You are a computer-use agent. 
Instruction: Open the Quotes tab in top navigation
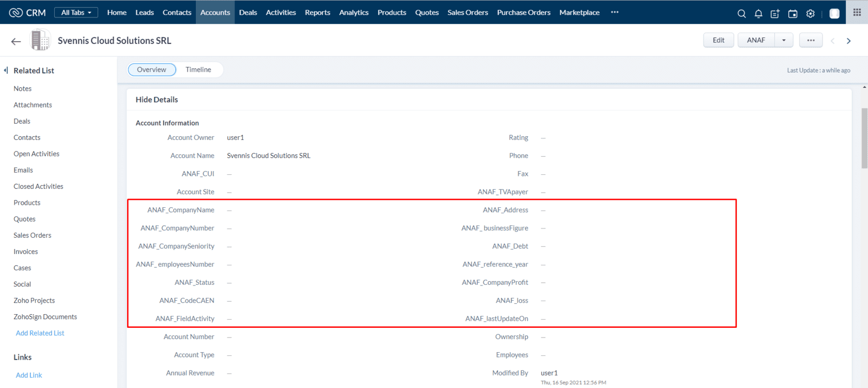click(427, 12)
